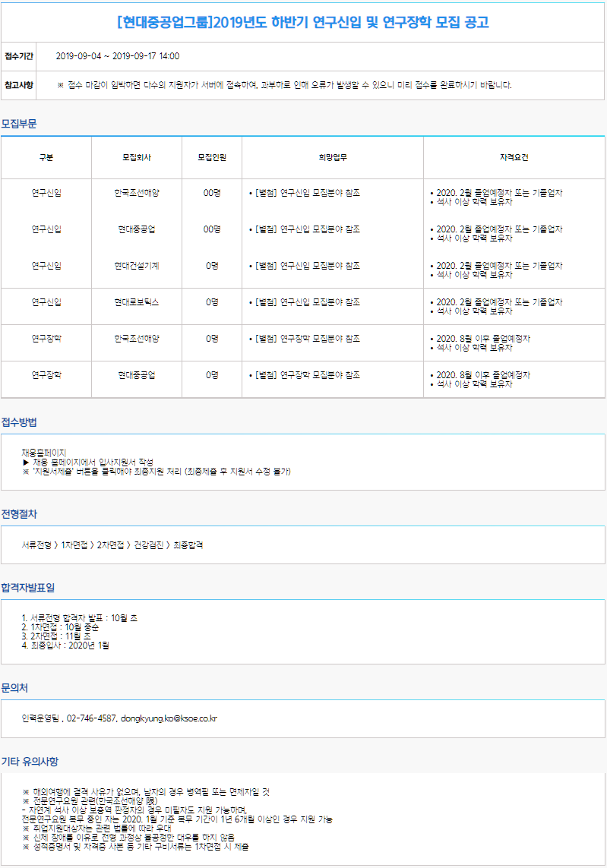Click 현대중공업 in the 연구장학 row
The height and width of the screenshot is (868, 607).
[x=137, y=375]
